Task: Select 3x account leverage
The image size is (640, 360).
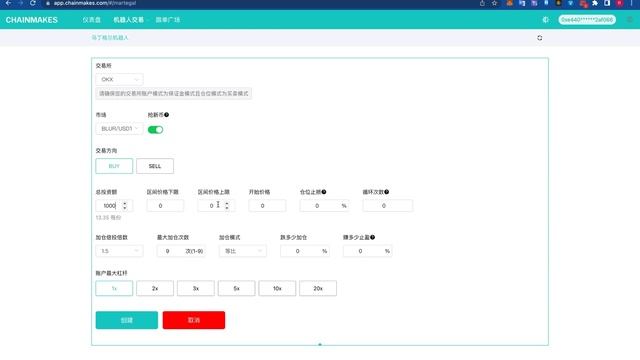Action: click(x=196, y=289)
